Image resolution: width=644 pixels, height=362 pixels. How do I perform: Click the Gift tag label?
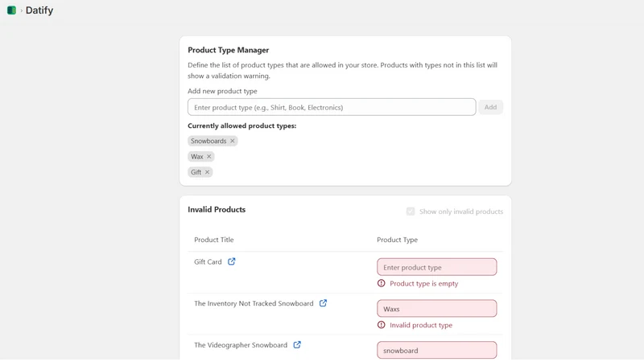point(196,172)
